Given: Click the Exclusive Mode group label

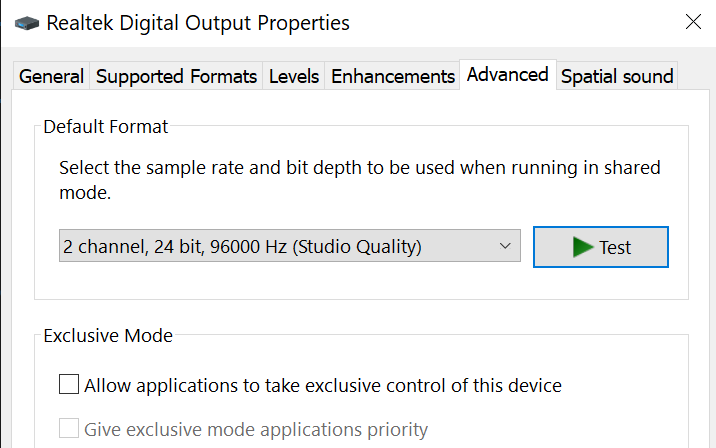Looking at the screenshot, I should [108, 336].
